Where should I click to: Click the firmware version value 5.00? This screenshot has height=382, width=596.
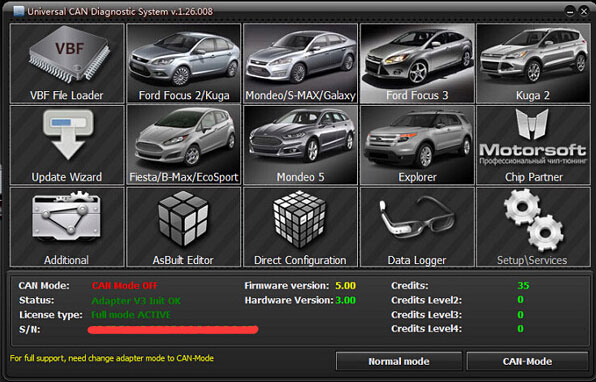(x=345, y=285)
